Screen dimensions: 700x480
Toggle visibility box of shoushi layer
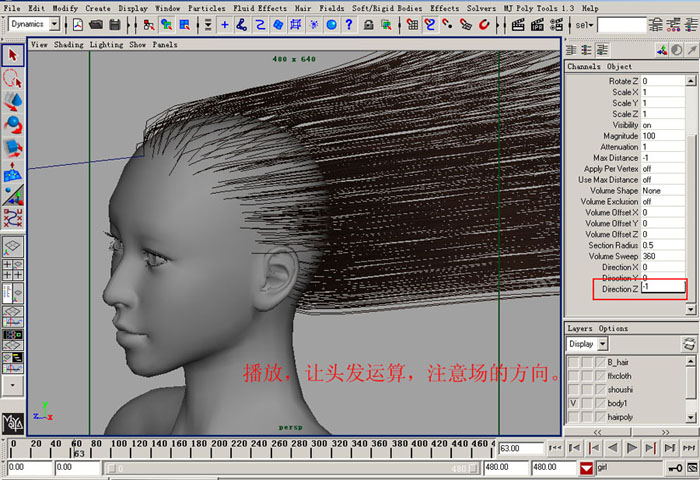pos(573,389)
